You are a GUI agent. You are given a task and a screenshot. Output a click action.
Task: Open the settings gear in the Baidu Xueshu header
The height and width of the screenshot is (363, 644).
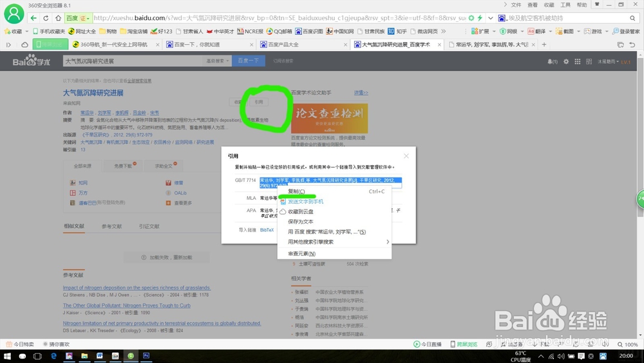[x=566, y=61]
